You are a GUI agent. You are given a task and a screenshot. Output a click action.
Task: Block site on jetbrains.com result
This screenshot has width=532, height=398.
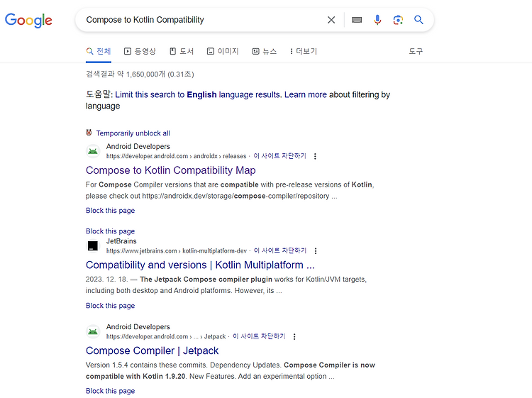pyautogui.click(x=280, y=250)
